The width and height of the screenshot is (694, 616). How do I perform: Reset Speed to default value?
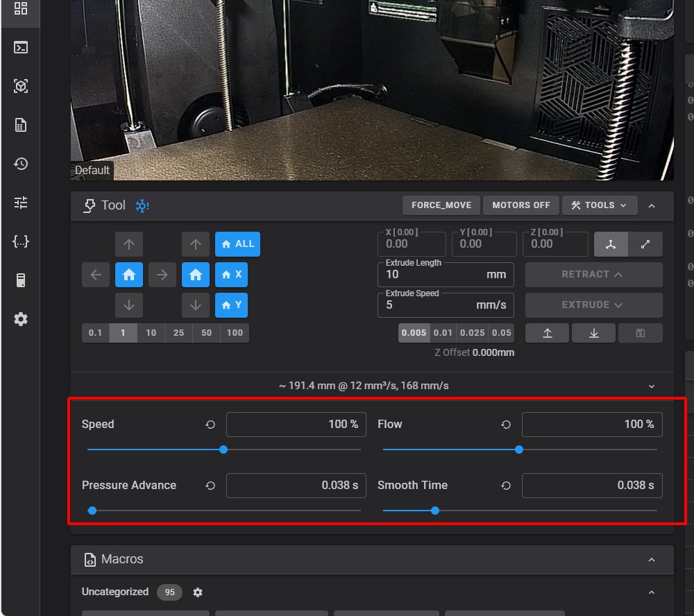(210, 425)
